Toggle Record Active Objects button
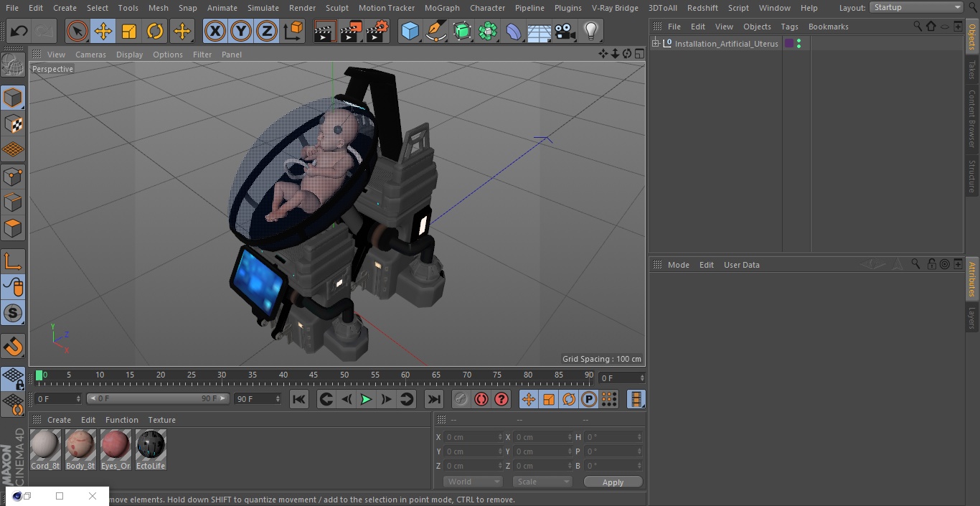Screen dimensions: 980x506 461,399
